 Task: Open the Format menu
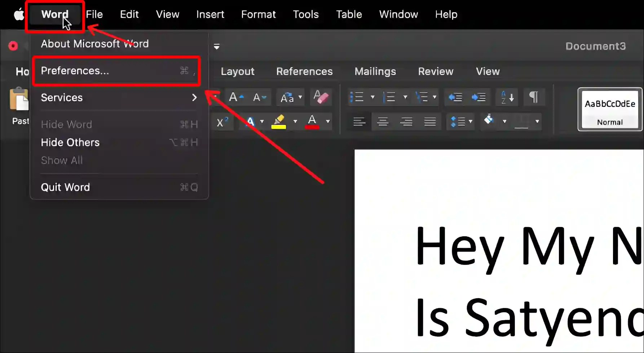click(259, 14)
